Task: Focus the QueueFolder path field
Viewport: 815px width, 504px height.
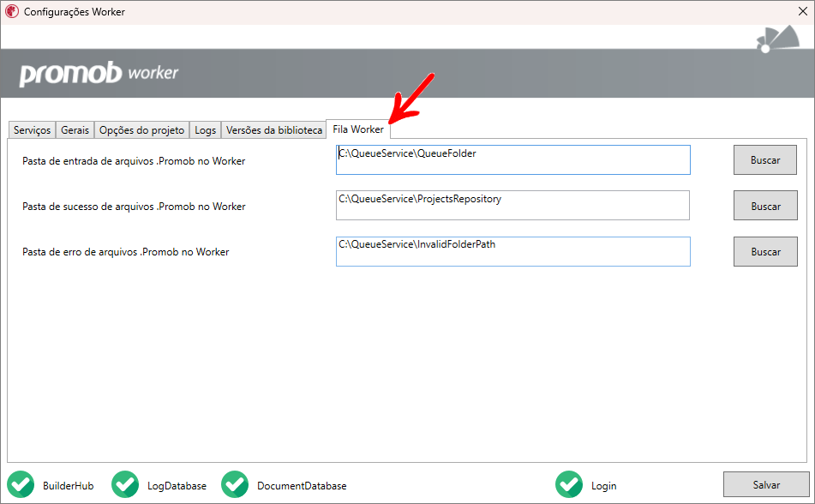Action: [513, 159]
